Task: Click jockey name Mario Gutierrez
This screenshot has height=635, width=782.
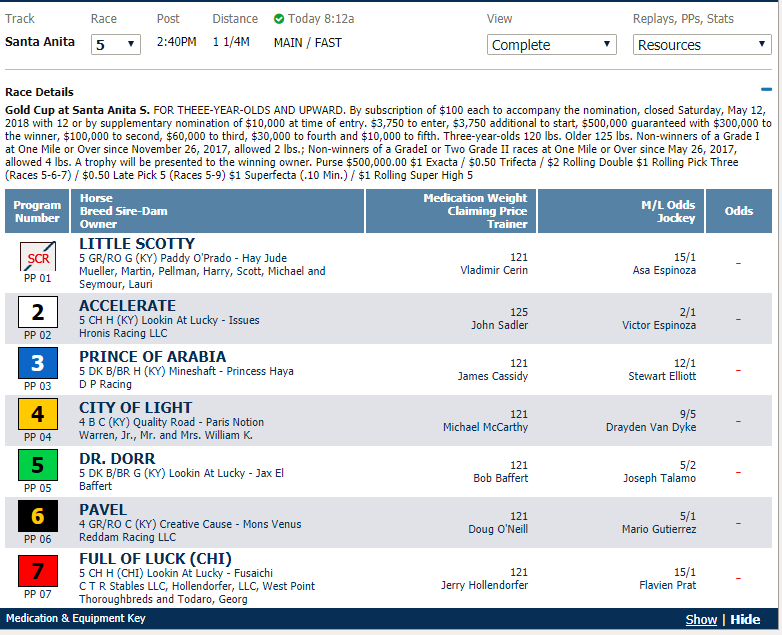Action: tap(659, 529)
